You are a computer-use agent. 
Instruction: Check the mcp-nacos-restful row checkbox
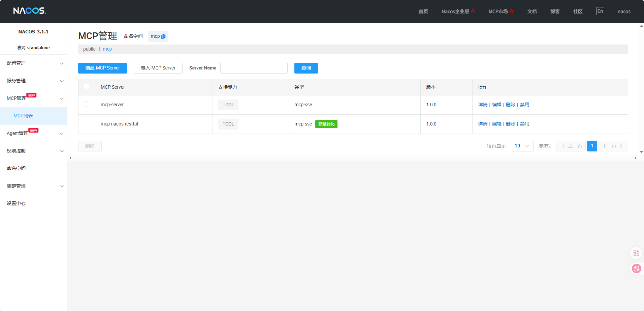click(87, 123)
